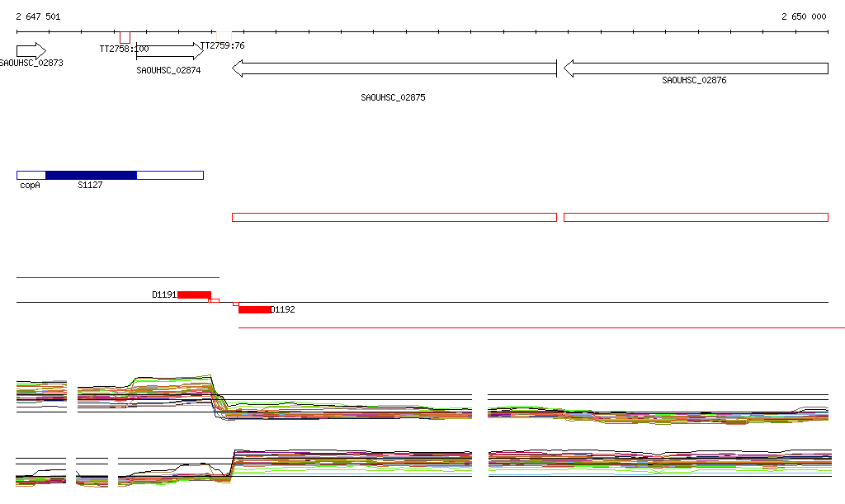Click the white copA segment of the blue bar

click(x=31, y=175)
